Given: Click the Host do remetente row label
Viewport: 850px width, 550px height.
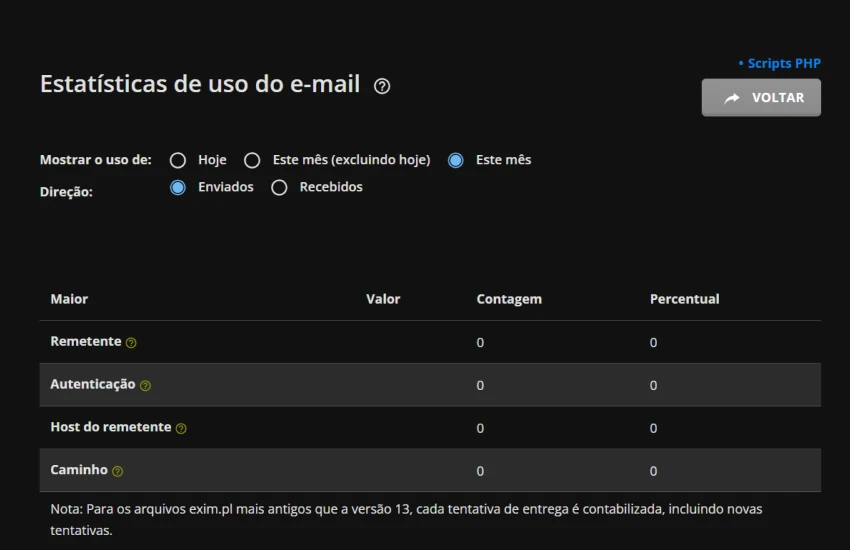Looking at the screenshot, I should pos(111,427).
